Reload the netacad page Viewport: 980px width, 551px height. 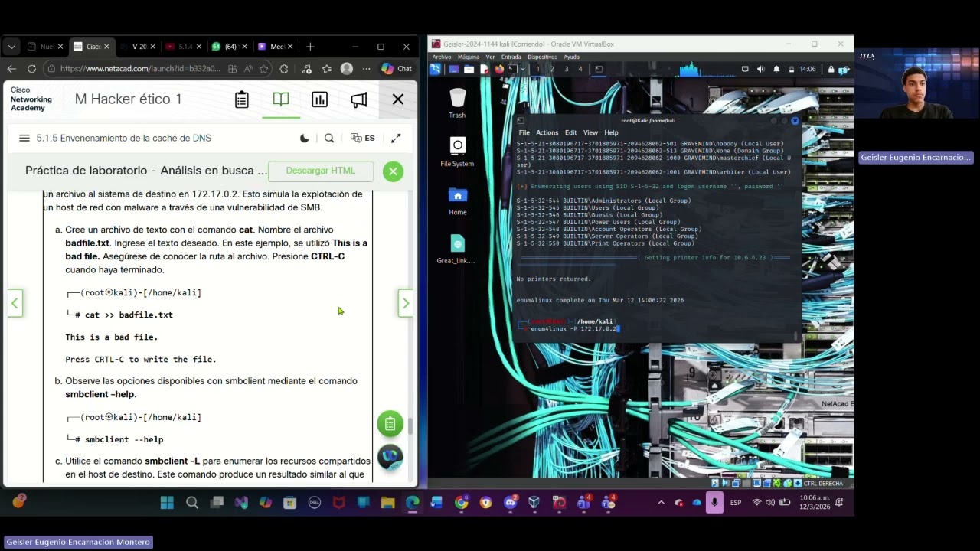click(31, 69)
